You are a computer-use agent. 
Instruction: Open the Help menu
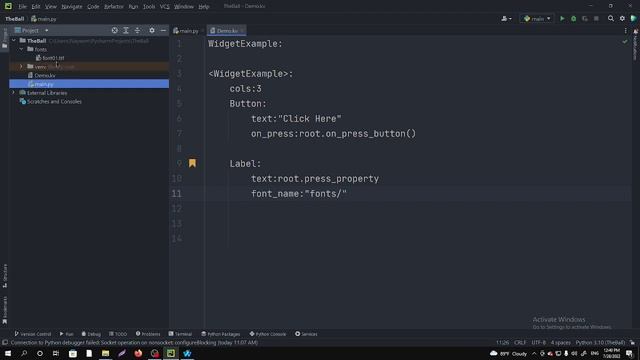(204, 7)
